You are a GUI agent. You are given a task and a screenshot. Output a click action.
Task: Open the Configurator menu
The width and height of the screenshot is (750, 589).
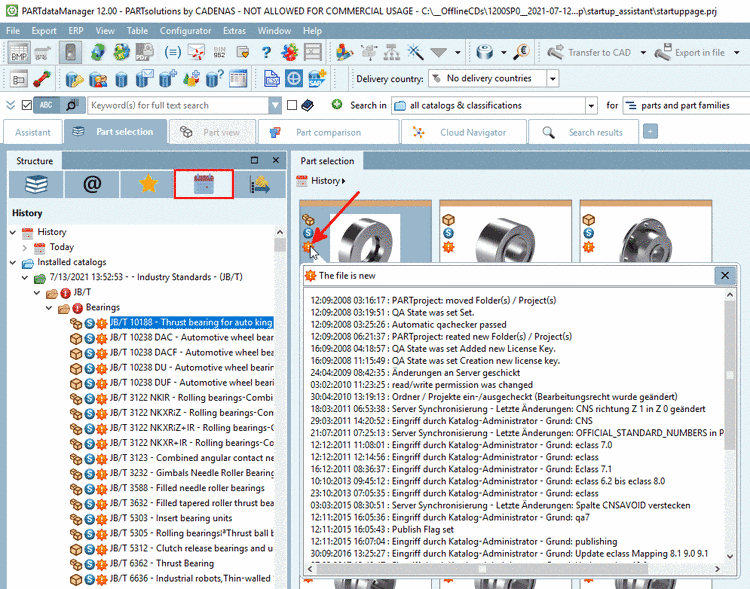click(x=185, y=31)
